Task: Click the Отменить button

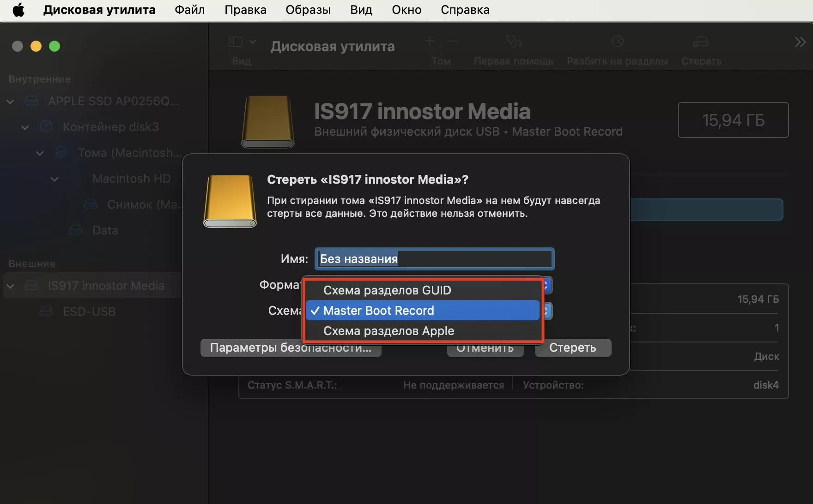Action: (x=485, y=349)
